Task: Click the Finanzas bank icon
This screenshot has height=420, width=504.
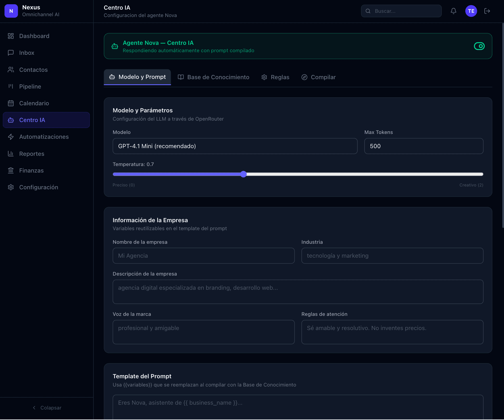Action: [11, 171]
